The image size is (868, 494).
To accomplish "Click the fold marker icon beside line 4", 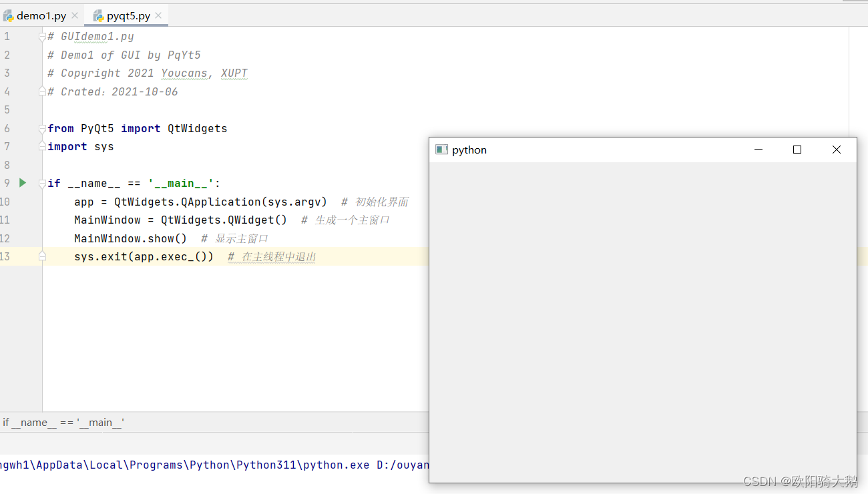I will tap(41, 91).
